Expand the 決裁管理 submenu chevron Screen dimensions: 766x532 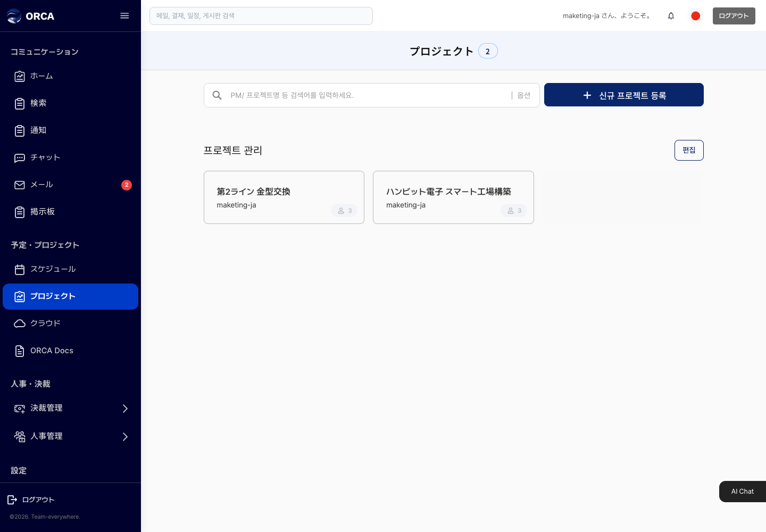click(126, 409)
